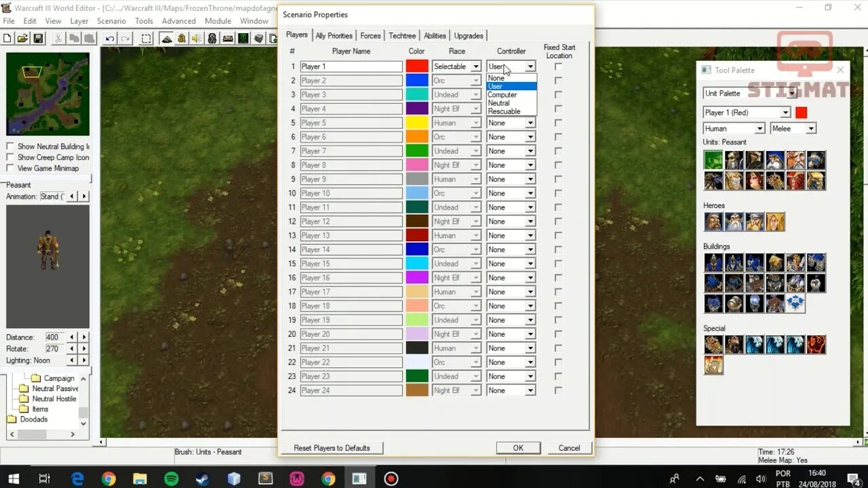Screen dimensions: 868x488
Task: Toggle Show Creep Camp Icons checkbox
Action: pyautogui.click(x=10, y=157)
